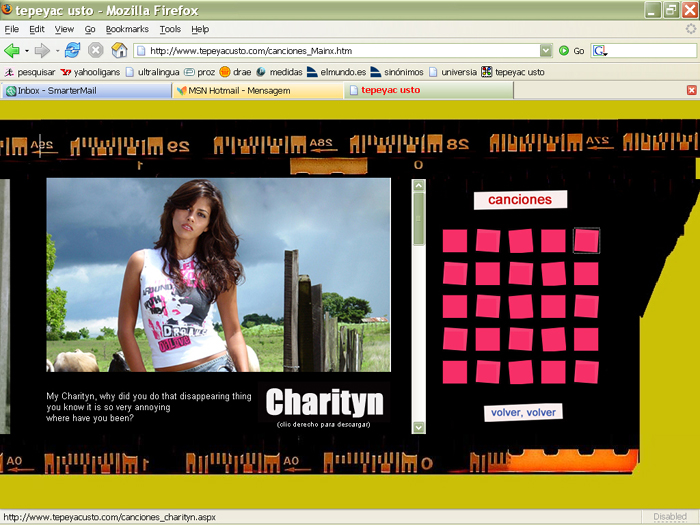Open the Home page icon

119,50
